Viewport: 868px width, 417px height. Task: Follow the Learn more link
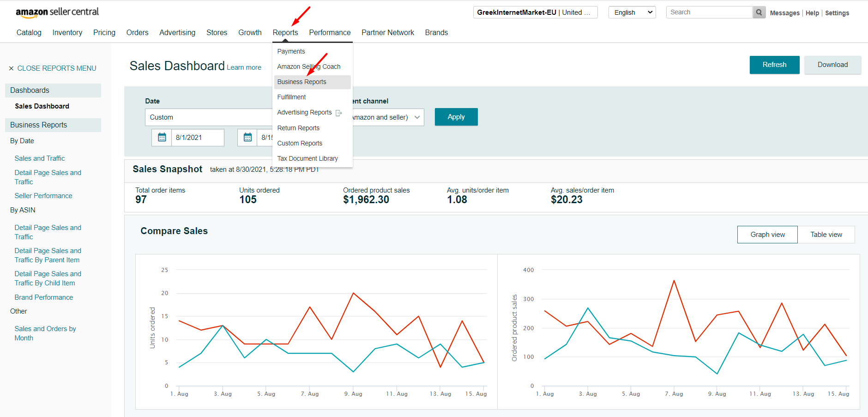tap(244, 67)
